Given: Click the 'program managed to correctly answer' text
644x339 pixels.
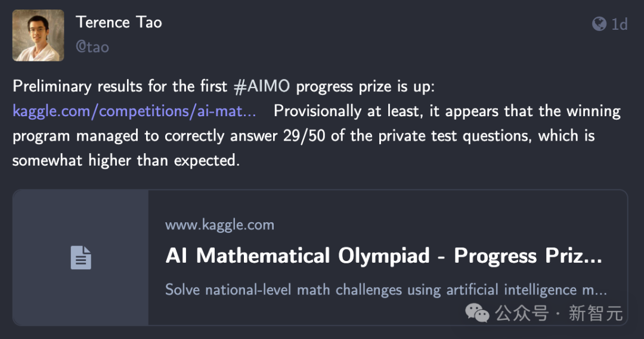Looking at the screenshot, I should (145, 136).
